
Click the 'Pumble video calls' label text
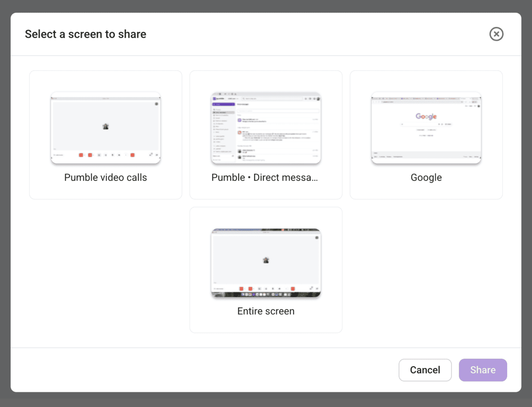(x=105, y=177)
